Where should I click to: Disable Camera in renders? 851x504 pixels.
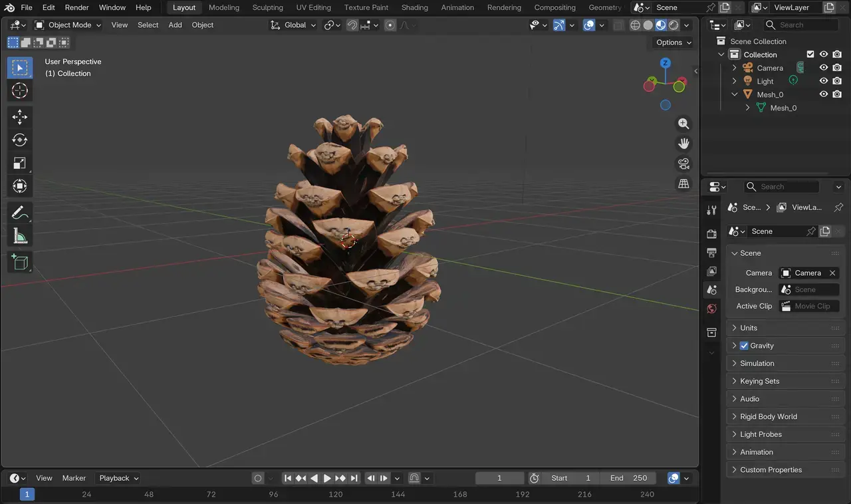point(837,68)
